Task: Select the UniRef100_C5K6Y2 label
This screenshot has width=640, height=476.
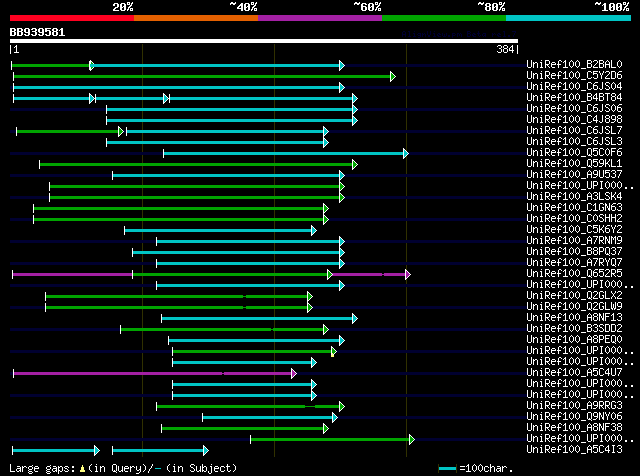Action: tap(574, 230)
